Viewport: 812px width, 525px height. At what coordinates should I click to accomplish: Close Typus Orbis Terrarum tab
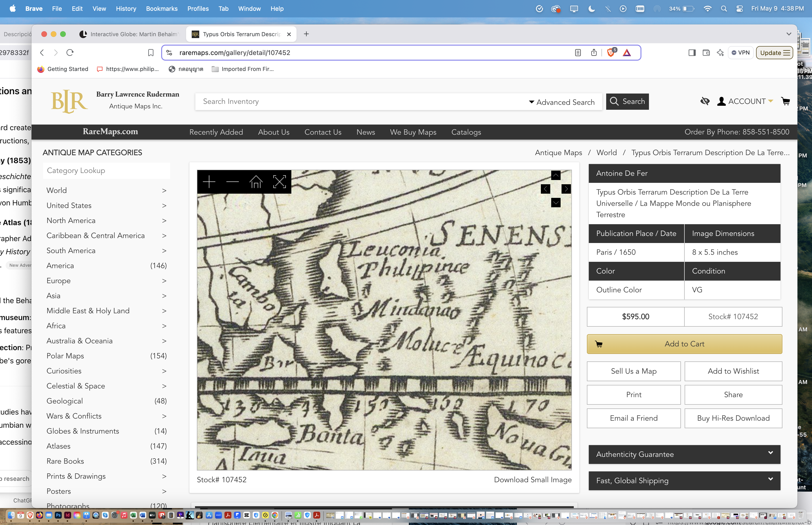(x=289, y=34)
